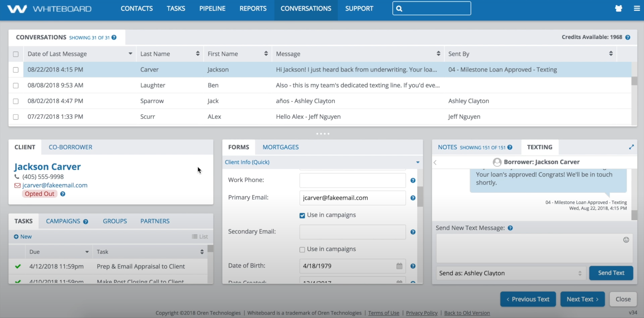Screen dimensions: 644x318
Task: Click the Work Phone input field
Action: click(x=353, y=180)
